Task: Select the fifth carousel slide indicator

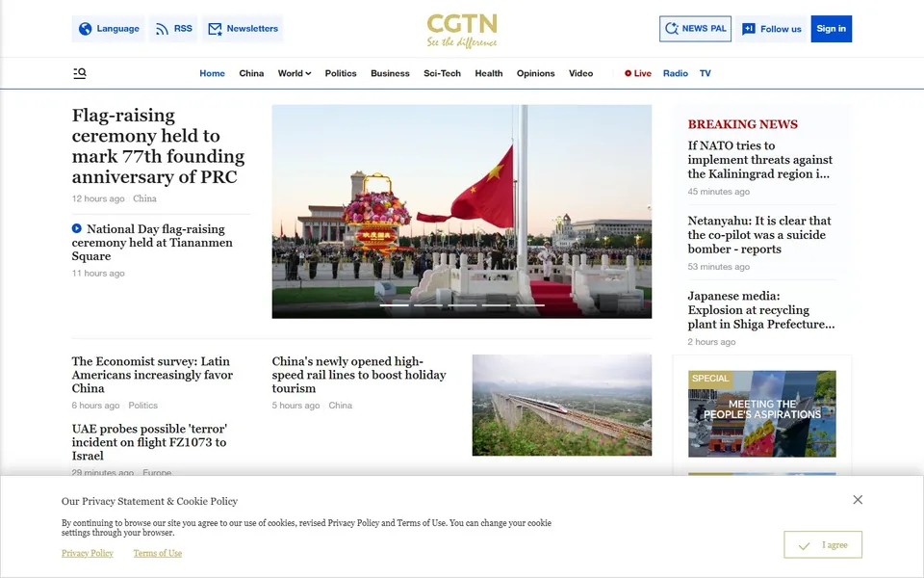Action: (x=530, y=305)
